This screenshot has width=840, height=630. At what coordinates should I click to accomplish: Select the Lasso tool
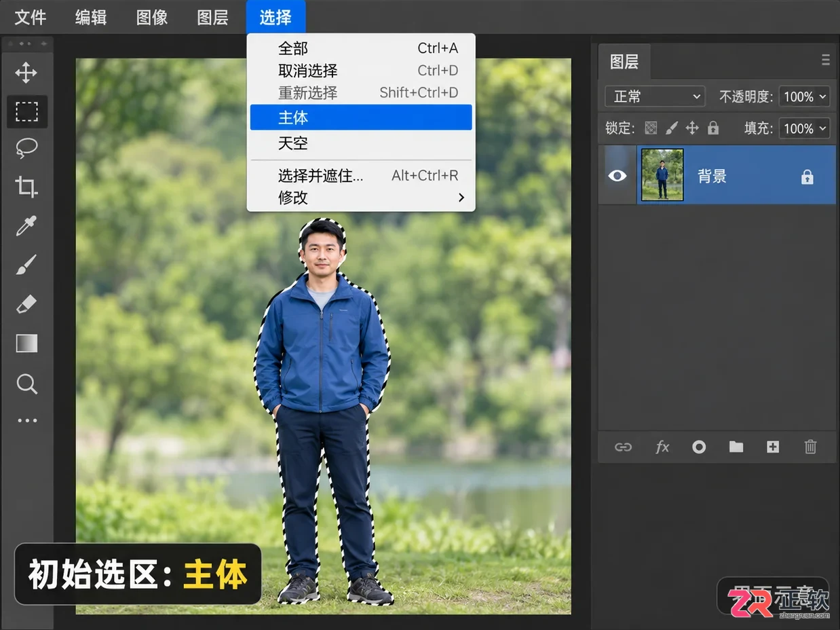26,148
